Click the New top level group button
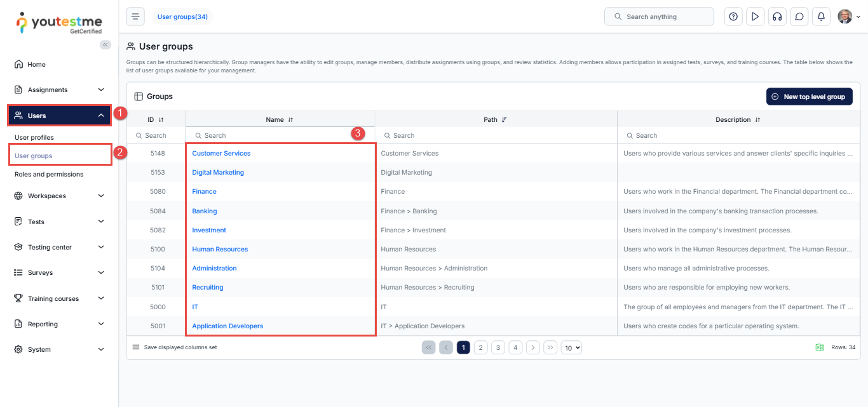The height and width of the screenshot is (407, 868). (x=809, y=97)
